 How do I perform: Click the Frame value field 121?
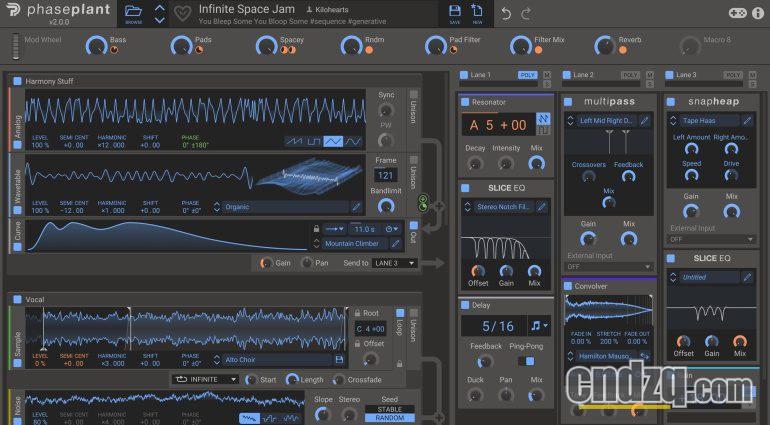pos(385,175)
